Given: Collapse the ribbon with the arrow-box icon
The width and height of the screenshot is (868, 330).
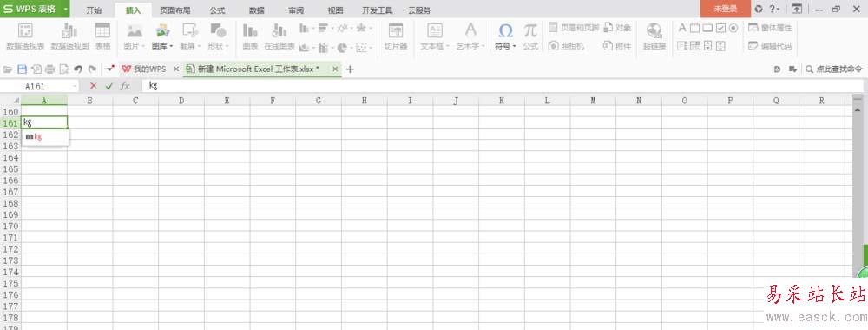Looking at the screenshot, I should (x=797, y=10).
